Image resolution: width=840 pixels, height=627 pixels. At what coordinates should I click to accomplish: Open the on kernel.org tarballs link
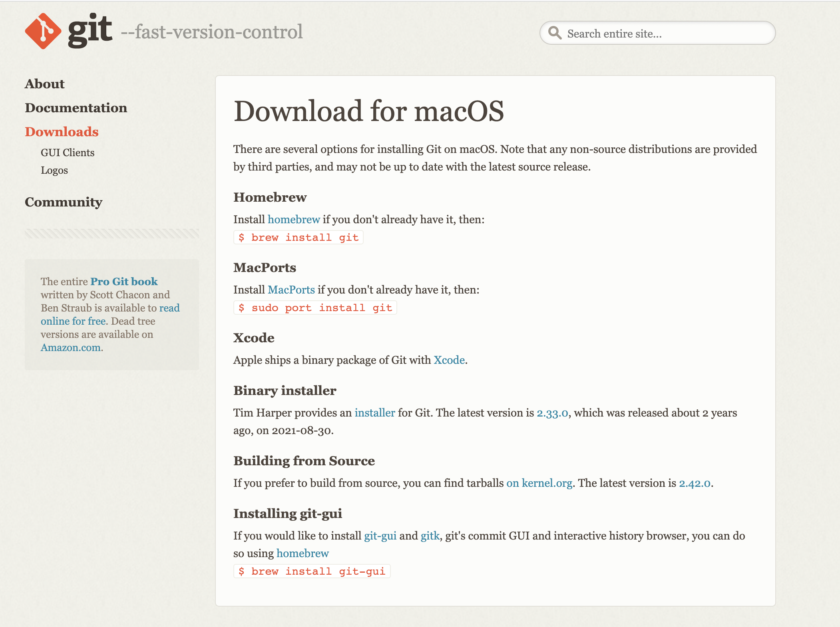(x=539, y=483)
